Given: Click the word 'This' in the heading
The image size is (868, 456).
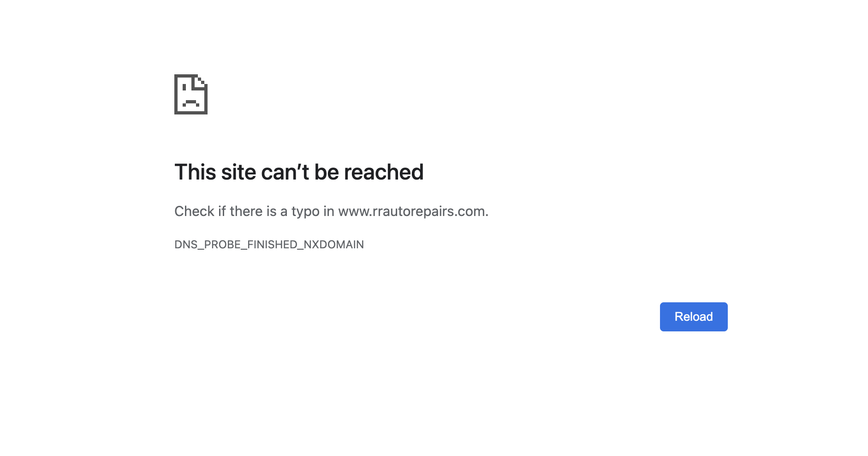Looking at the screenshot, I should tap(195, 172).
